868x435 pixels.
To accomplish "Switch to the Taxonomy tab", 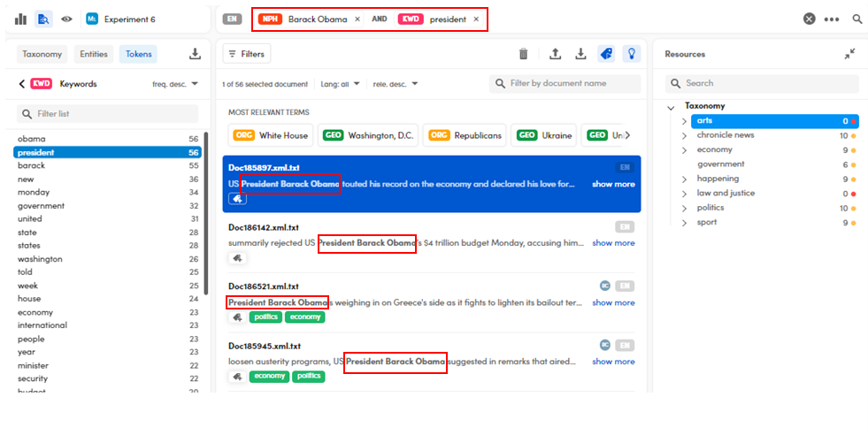I will (x=42, y=54).
